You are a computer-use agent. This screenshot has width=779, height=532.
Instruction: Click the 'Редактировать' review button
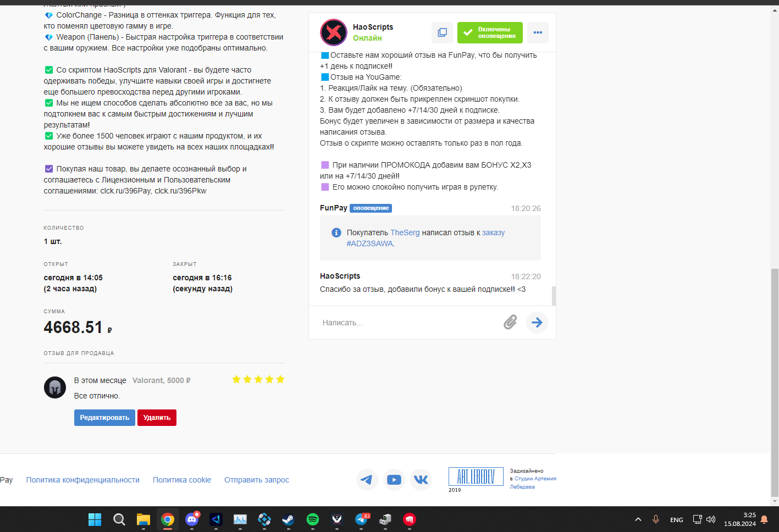tap(104, 418)
